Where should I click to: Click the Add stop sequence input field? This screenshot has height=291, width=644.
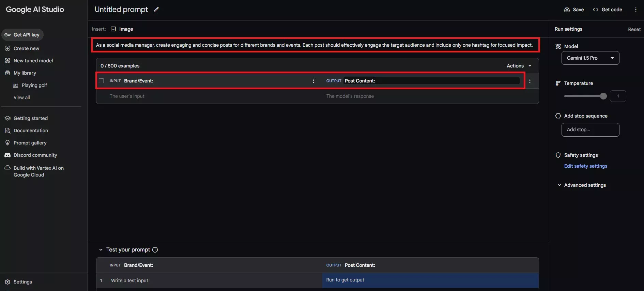tap(590, 130)
